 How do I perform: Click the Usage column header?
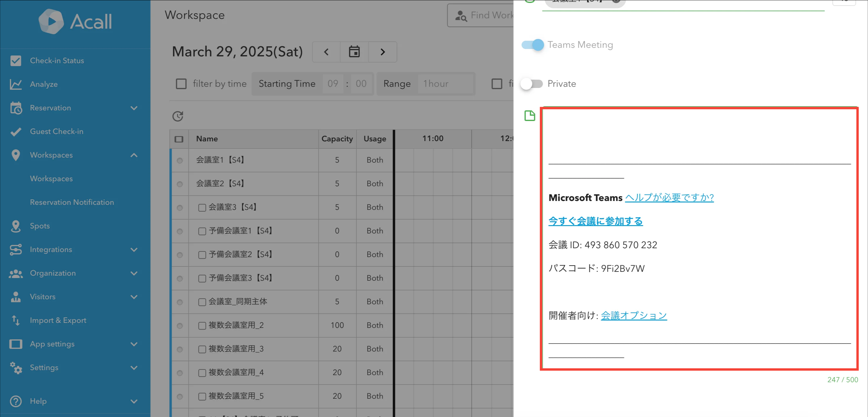click(x=375, y=139)
